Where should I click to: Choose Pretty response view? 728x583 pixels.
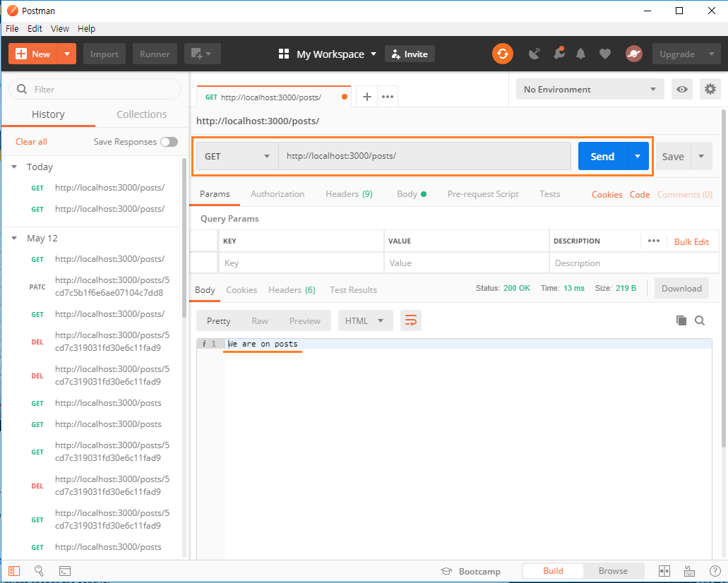coord(218,320)
